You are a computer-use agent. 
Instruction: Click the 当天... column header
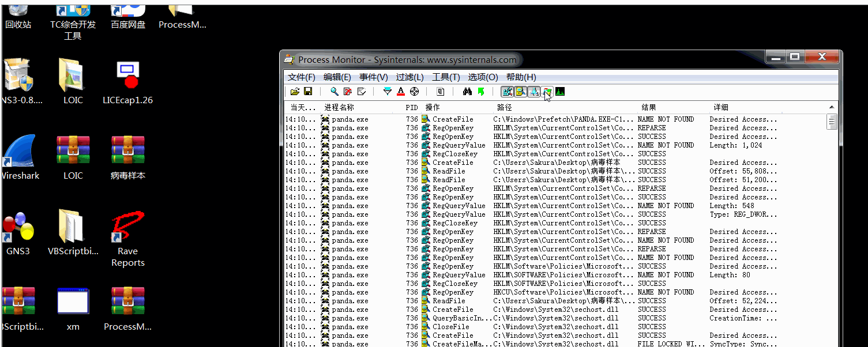click(x=303, y=107)
